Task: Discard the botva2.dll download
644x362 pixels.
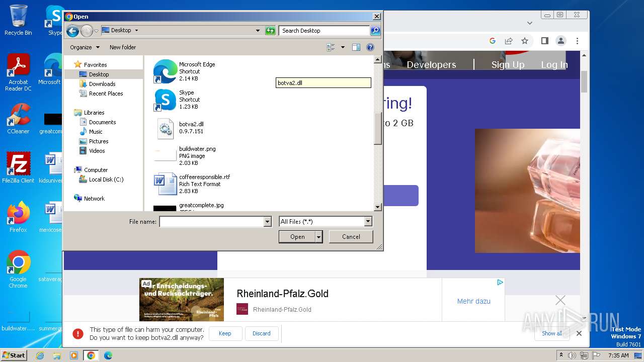Action: coord(262,333)
